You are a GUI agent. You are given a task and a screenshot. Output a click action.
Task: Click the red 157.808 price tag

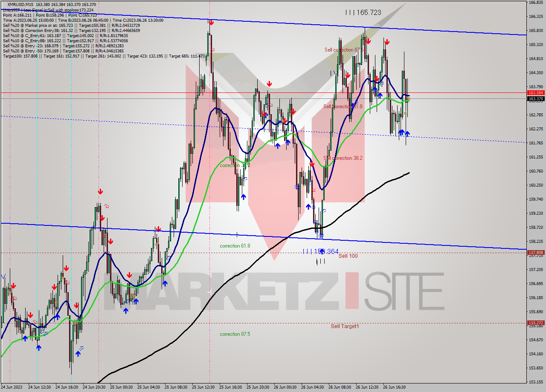pyautogui.click(x=536, y=252)
